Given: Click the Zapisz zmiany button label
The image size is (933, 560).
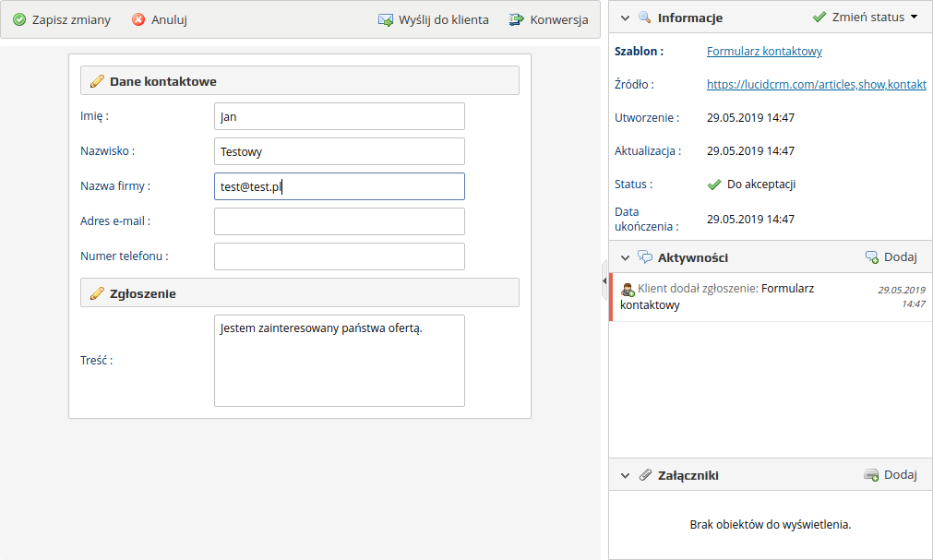Looking at the screenshot, I should (x=71, y=19).
